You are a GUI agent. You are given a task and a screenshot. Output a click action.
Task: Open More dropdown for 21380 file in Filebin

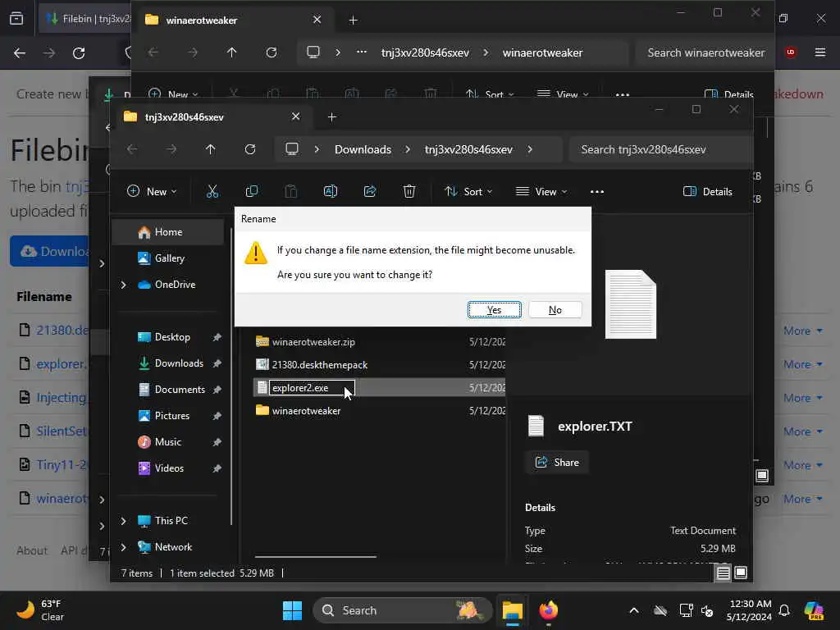pyautogui.click(x=802, y=331)
